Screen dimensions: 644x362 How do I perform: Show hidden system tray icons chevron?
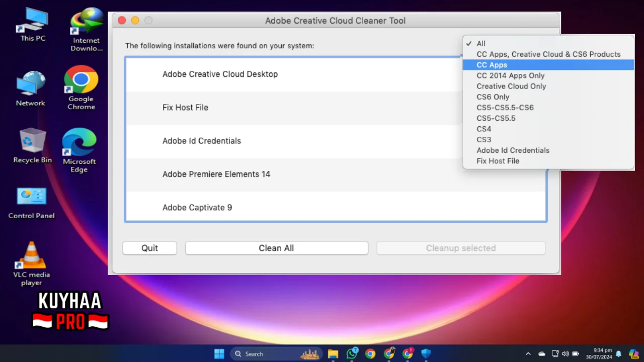(528, 354)
